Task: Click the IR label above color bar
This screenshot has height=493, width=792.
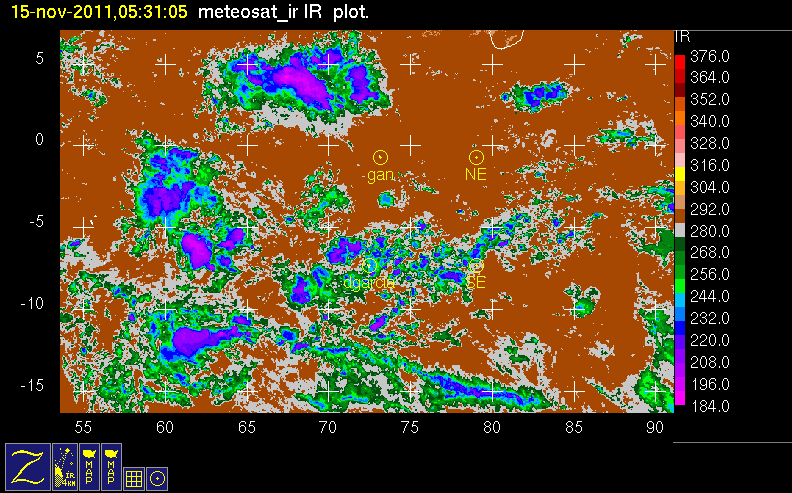Action: click(x=684, y=36)
